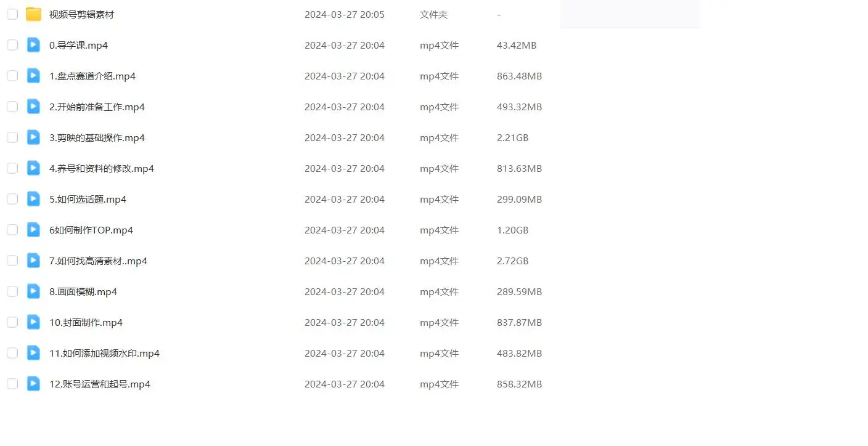Open the 视频号剪辑素材 folder name
868x446 pixels.
coord(81,14)
